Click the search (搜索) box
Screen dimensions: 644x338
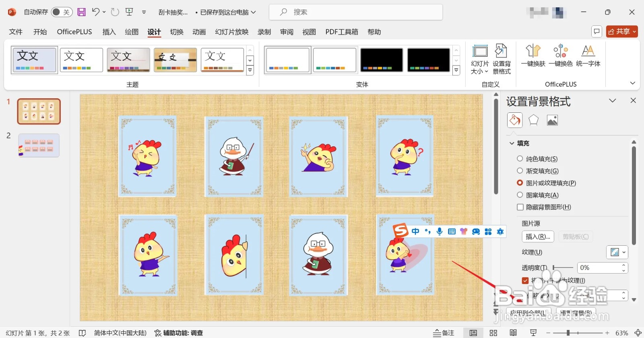356,12
